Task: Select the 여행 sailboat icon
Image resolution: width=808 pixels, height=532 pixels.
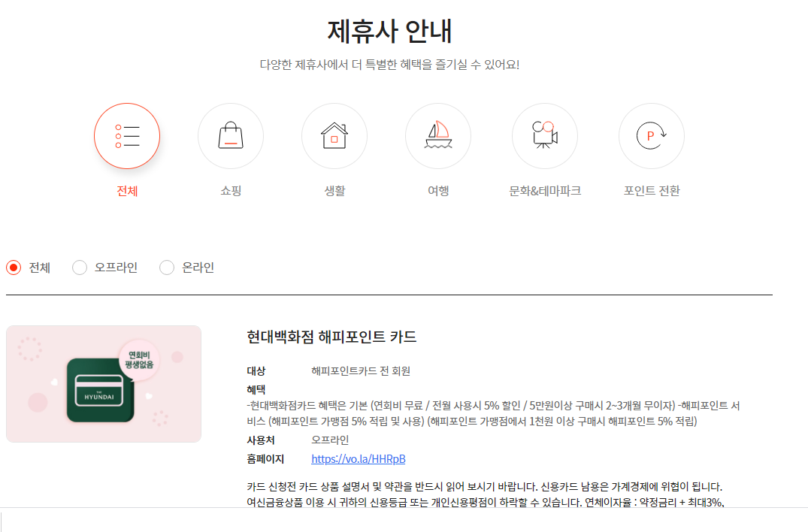Action: point(438,136)
